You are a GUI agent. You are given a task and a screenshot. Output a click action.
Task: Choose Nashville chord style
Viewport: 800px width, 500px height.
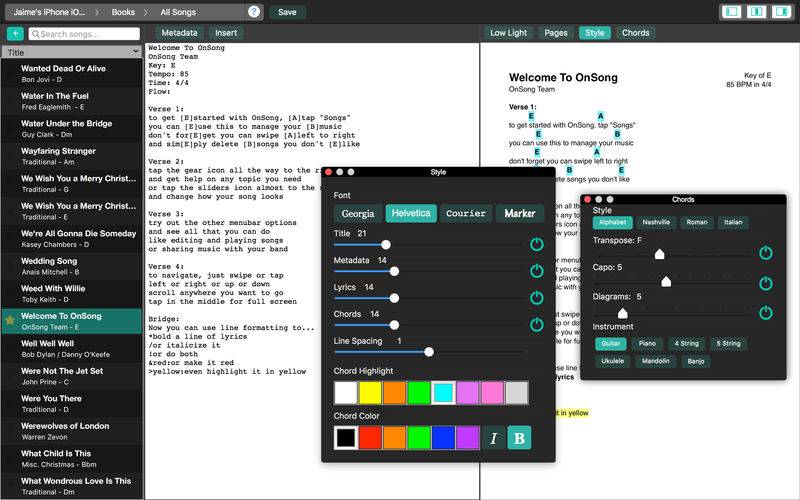[x=656, y=222]
